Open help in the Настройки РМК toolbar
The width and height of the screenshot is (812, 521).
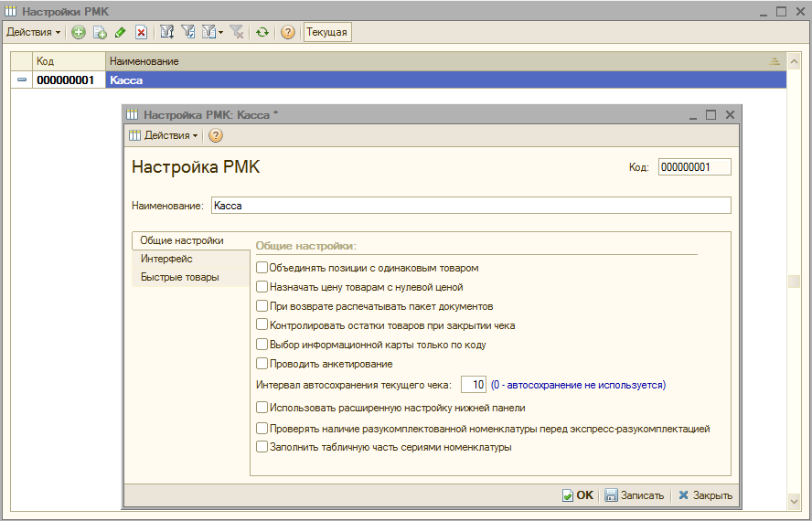[288, 32]
